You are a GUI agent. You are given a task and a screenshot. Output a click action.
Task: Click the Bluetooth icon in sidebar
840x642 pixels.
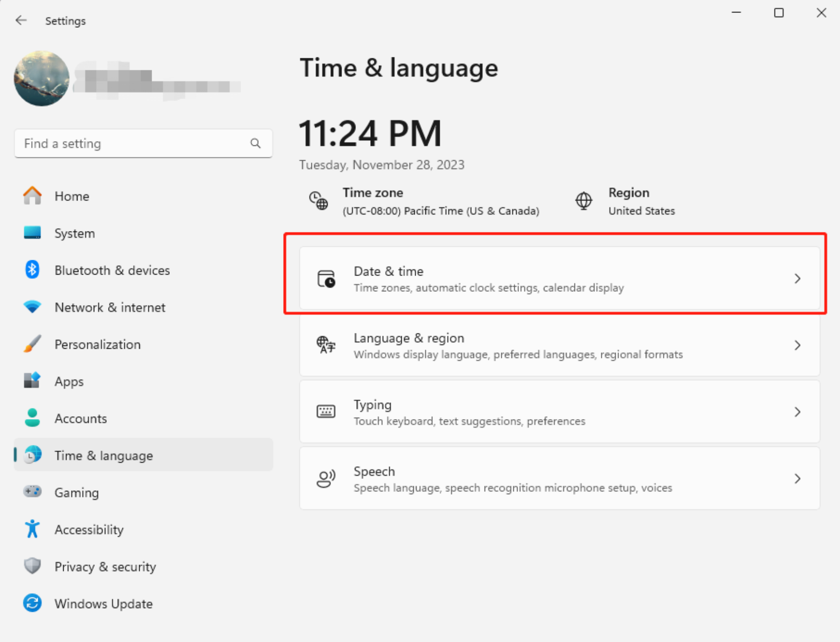[33, 270]
